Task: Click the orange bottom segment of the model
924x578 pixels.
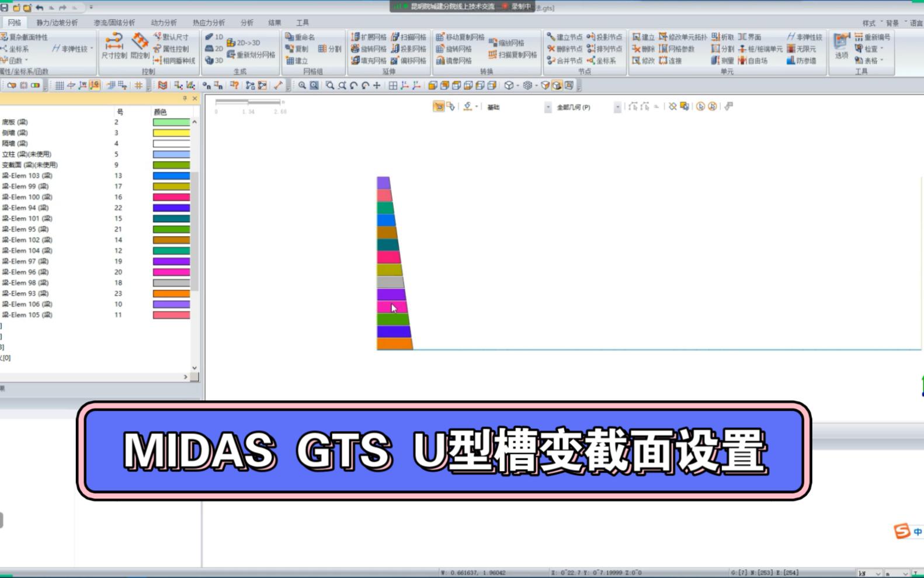Action: (394, 344)
